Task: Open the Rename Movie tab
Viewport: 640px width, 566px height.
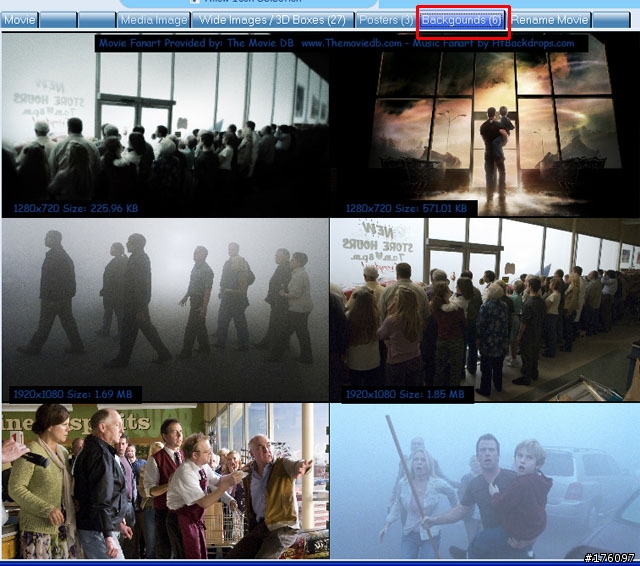Action: coord(550,20)
